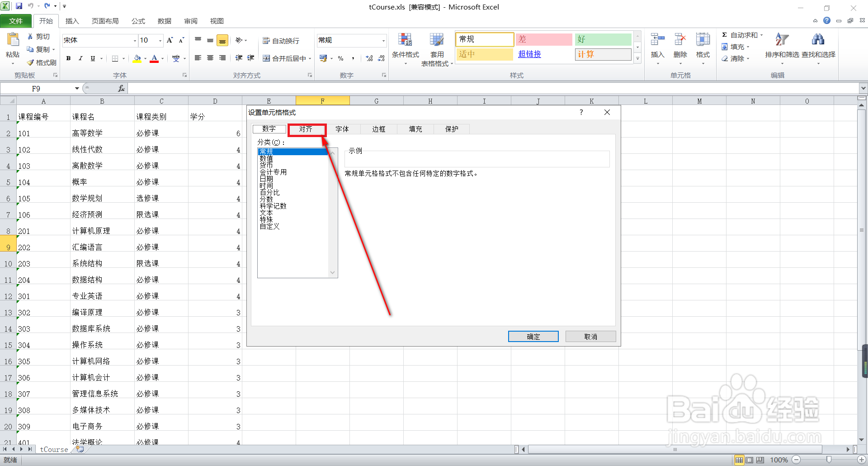868x466 pixels.
Task: Open the 公式 ribbon tab
Action: tap(138, 21)
